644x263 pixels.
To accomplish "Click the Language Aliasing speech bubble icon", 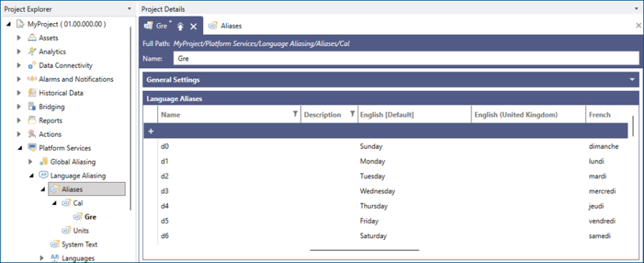I will pyautogui.click(x=43, y=176).
